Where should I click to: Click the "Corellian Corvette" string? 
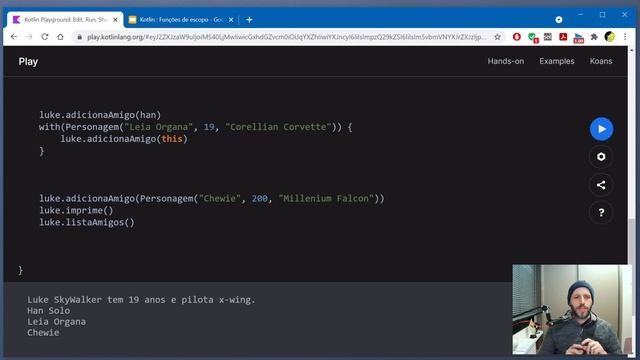click(278, 127)
